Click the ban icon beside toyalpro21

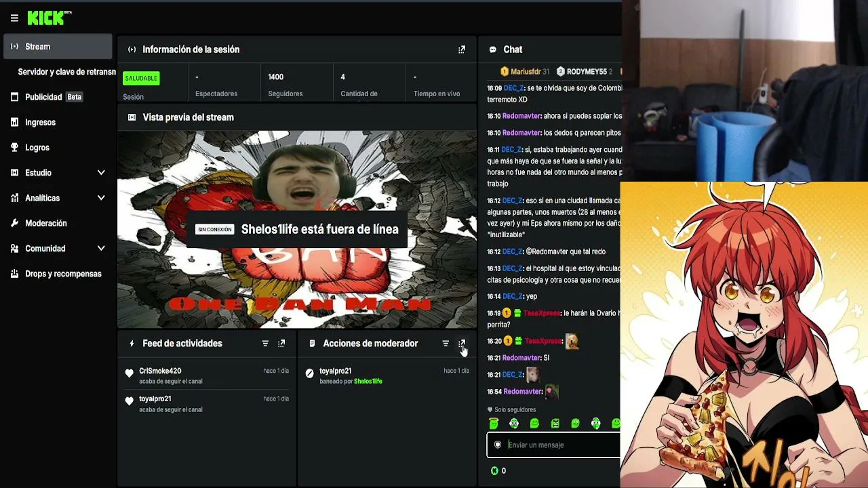coord(310,373)
